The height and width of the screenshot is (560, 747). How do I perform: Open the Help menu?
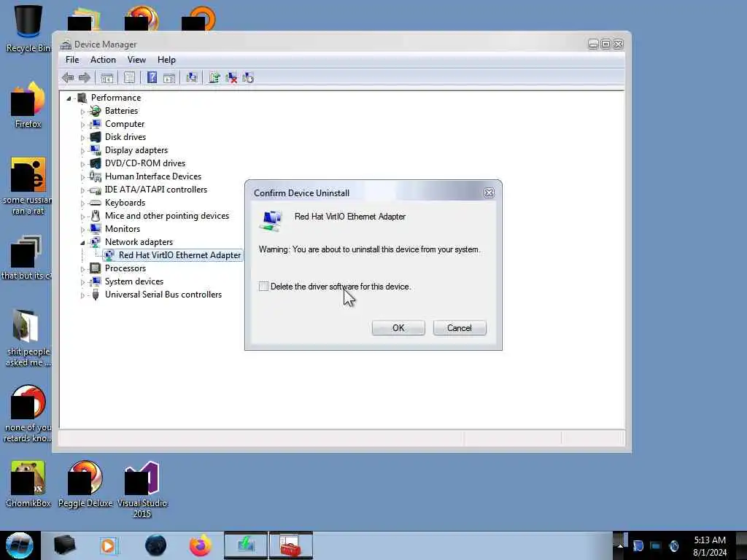coord(166,60)
